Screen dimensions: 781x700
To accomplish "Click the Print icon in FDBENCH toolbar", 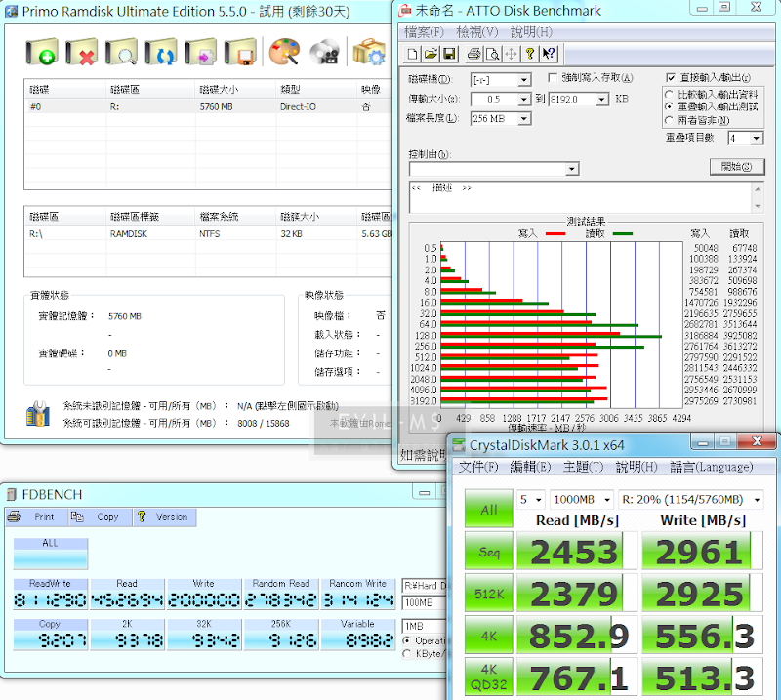I will 15,516.
